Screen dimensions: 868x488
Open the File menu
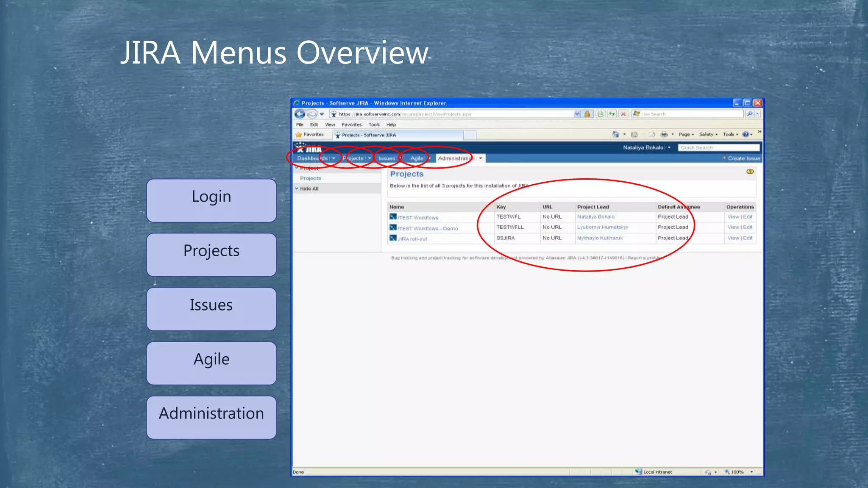(300, 125)
